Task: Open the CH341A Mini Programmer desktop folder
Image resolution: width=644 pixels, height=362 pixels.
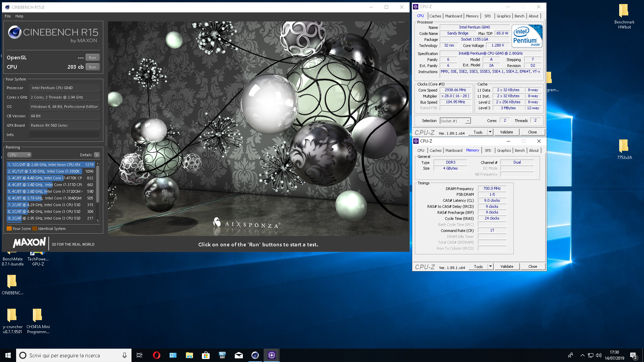Action: pyautogui.click(x=38, y=321)
